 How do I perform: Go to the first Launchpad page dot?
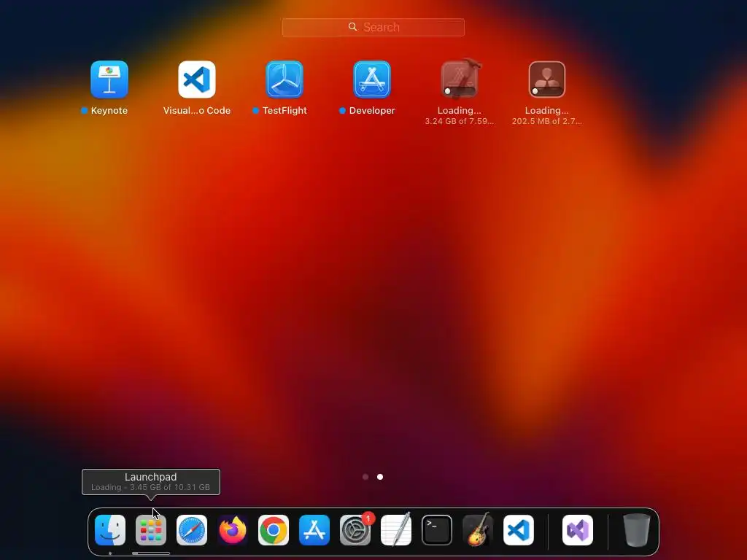(x=365, y=477)
